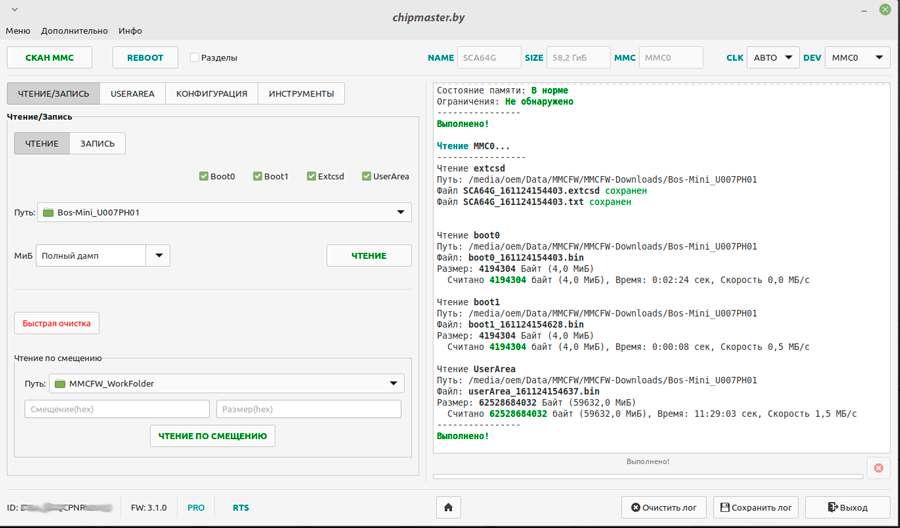Screen dimensions: 900x528
Task: Click the REBOOT button
Action: click(145, 57)
